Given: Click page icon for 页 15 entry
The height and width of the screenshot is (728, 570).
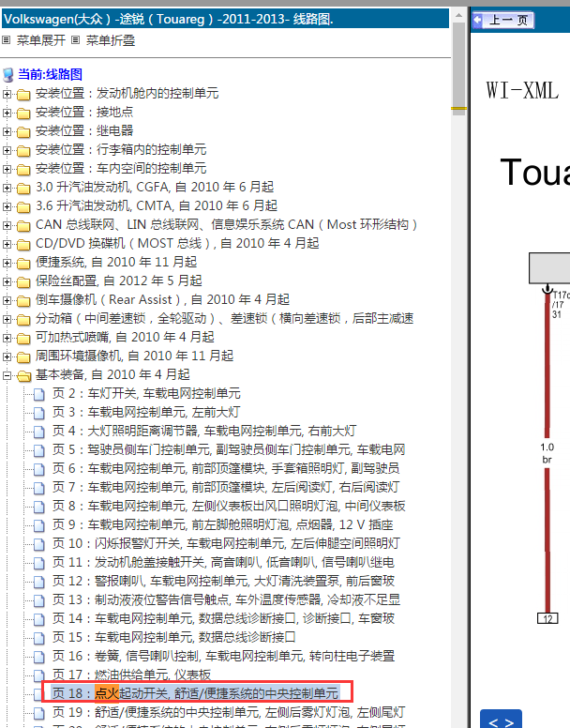Looking at the screenshot, I should pyautogui.click(x=39, y=638).
